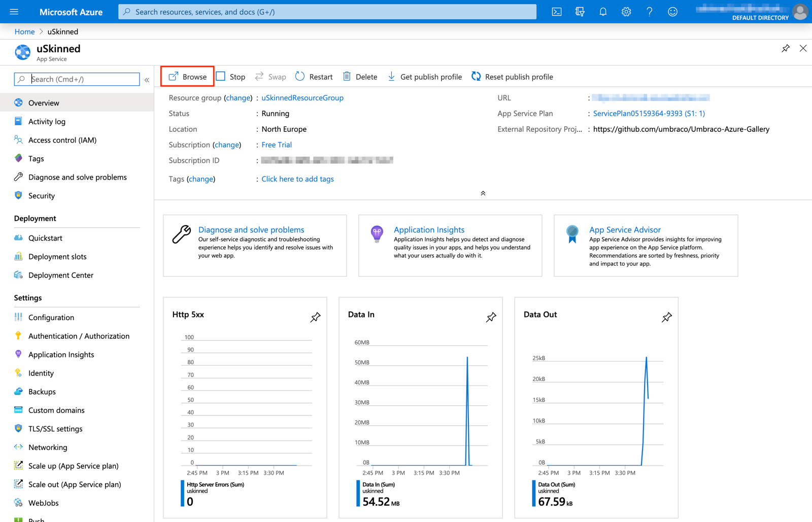Click the GitHub Umbraco-Azure-Gallery URL text
Viewport: 812px width, 522px height.
click(x=681, y=129)
